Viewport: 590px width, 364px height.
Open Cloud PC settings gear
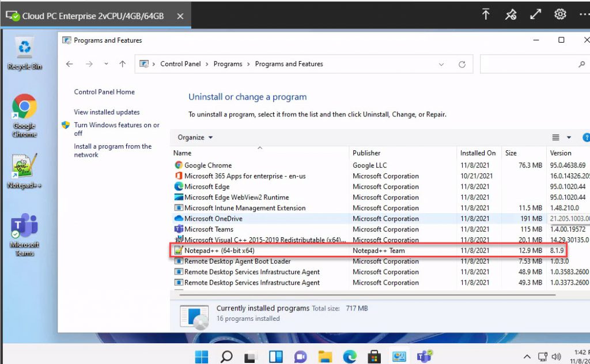point(560,14)
